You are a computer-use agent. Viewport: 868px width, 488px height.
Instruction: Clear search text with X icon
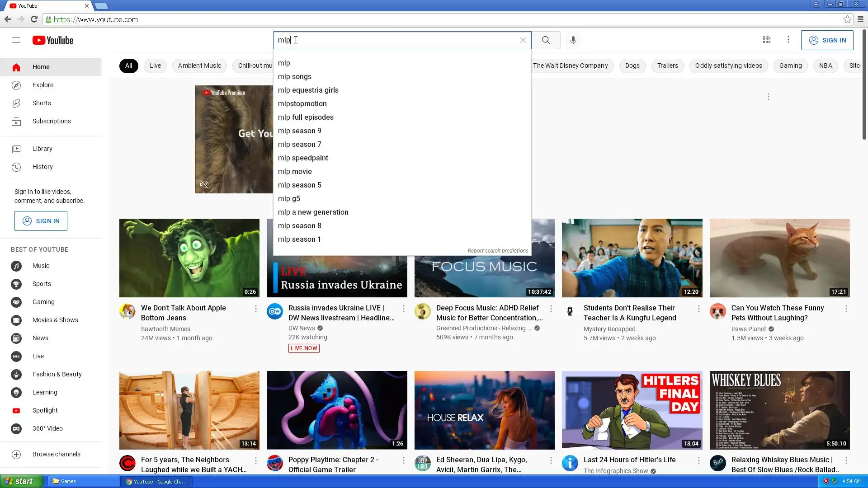tap(523, 40)
